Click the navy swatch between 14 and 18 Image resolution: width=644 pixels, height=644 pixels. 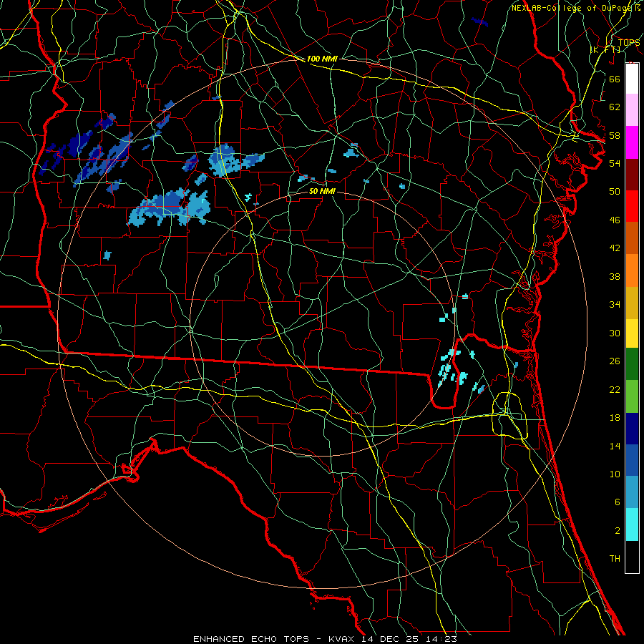(632, 429)
